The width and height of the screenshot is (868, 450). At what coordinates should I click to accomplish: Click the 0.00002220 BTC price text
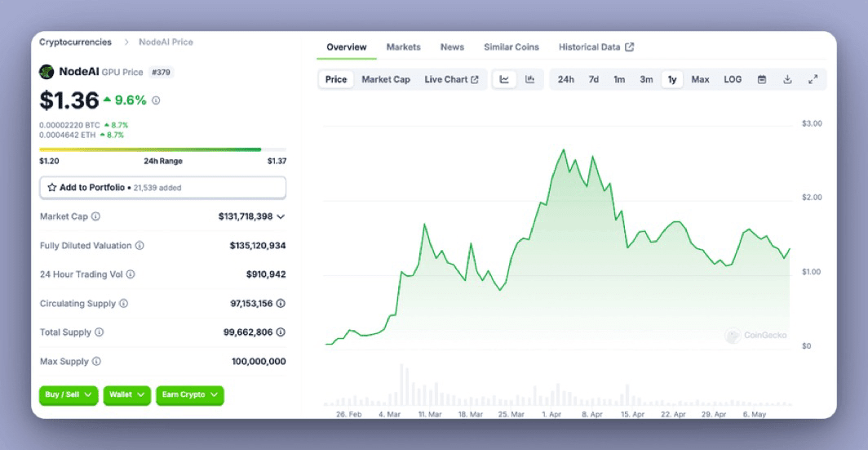point(70,125)
